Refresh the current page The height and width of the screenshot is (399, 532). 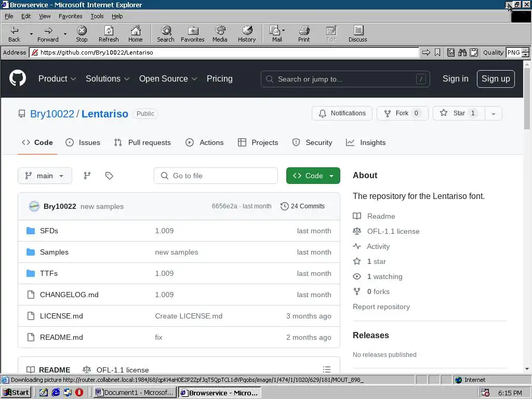(x=109, y=34)
